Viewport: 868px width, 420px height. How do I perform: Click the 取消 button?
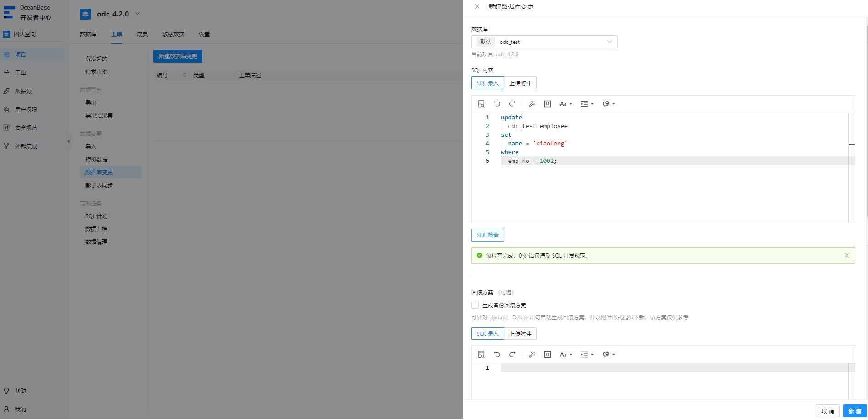click(828, 411)
